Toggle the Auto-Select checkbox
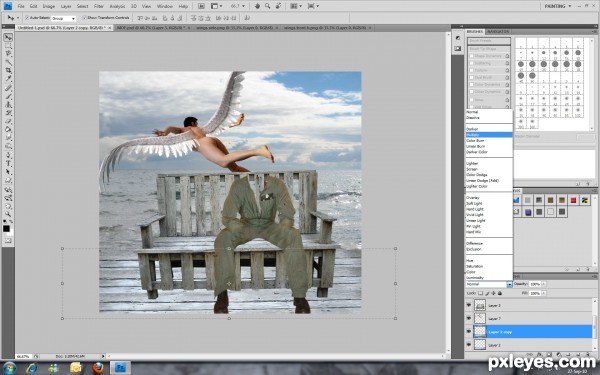Viewport: 600px width, 375px height. point(27,18)
